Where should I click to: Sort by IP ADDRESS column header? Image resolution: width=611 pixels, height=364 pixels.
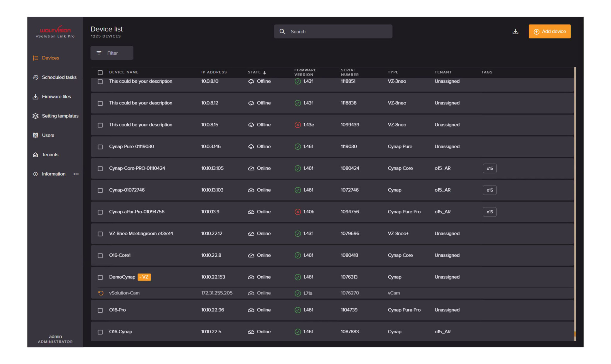[x=214, y=72]
